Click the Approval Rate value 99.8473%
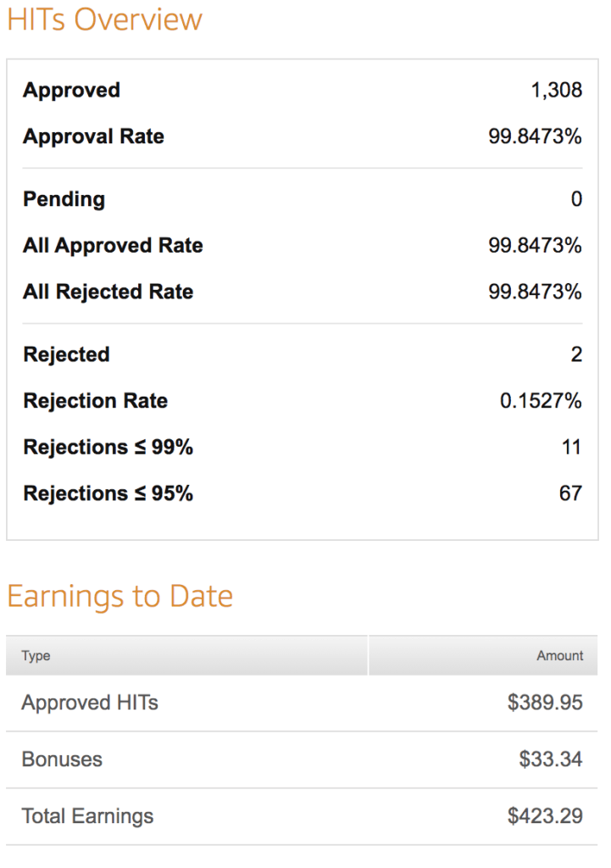 (535, 136)
